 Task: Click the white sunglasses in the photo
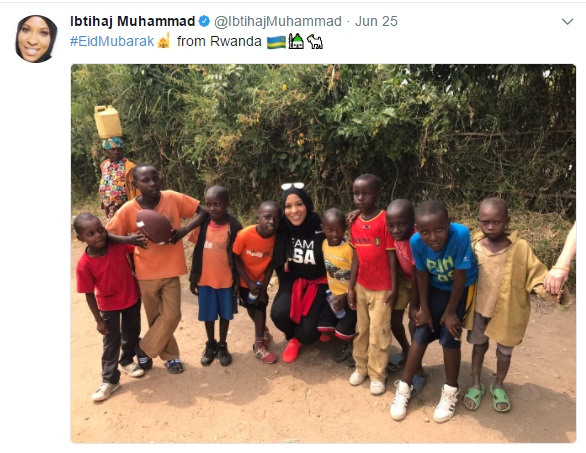(293, 186)
